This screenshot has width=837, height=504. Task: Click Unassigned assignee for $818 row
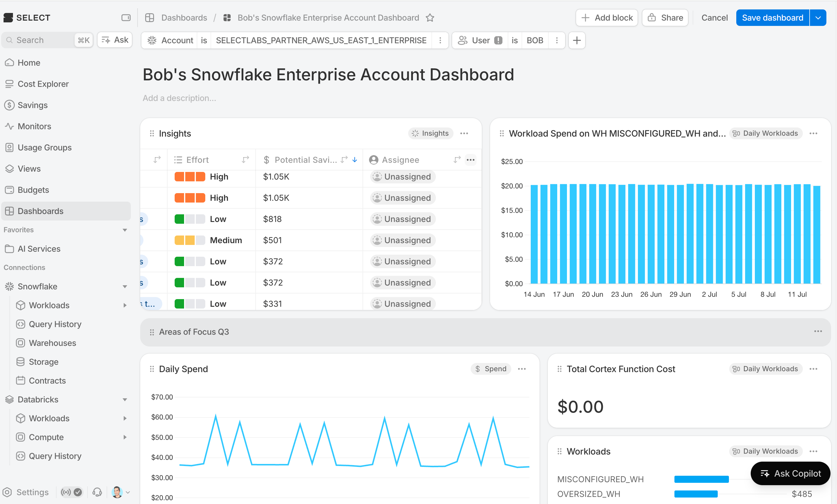click(403, 219)
